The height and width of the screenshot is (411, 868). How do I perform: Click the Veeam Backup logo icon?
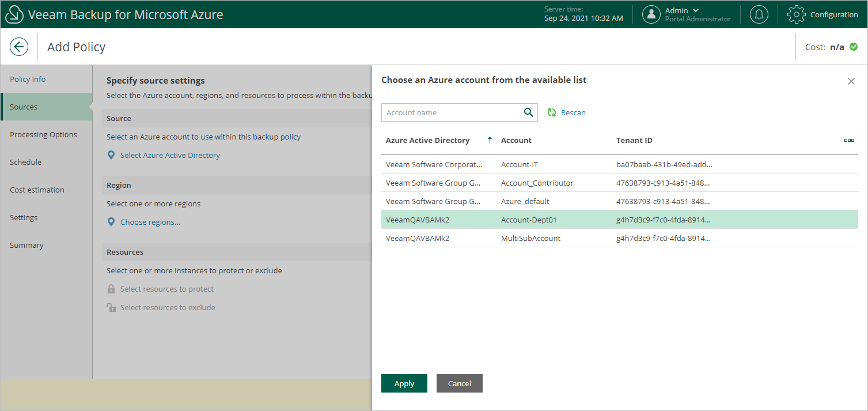pyautogui.click(x=14, y=14)
